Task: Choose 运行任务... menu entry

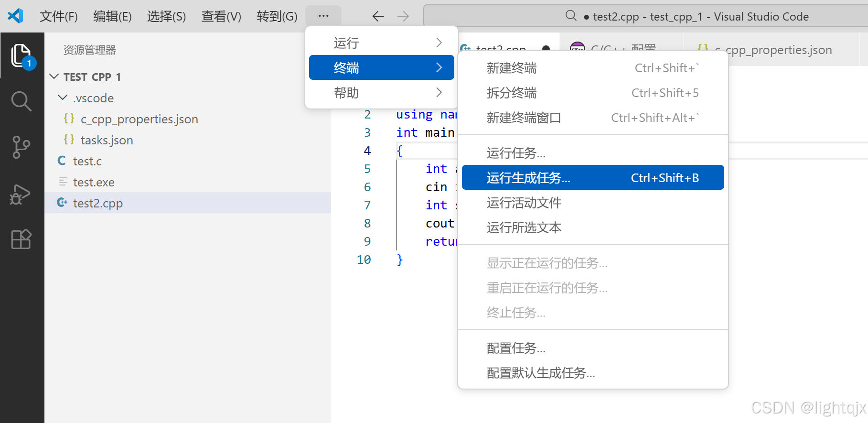Action: [593, 153]
